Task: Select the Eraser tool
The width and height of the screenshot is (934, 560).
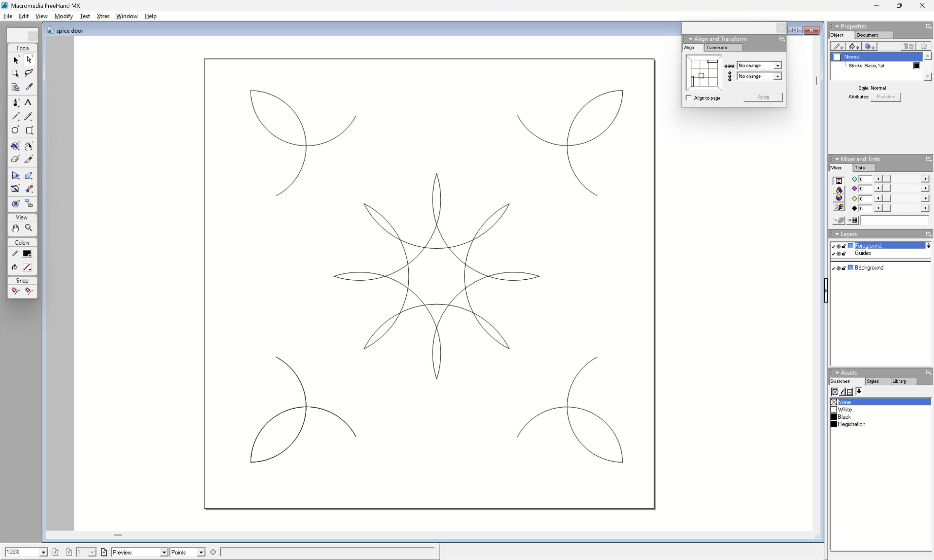Action: (15, 159)
